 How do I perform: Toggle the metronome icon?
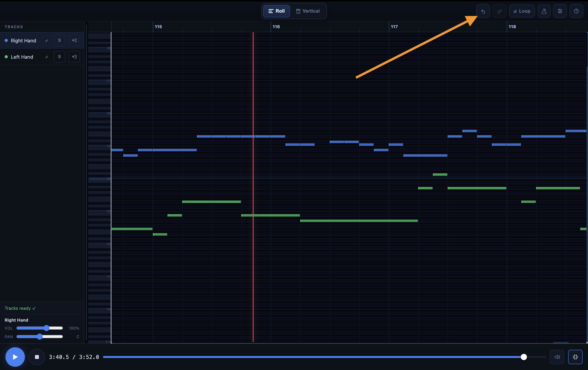point(544,11)
